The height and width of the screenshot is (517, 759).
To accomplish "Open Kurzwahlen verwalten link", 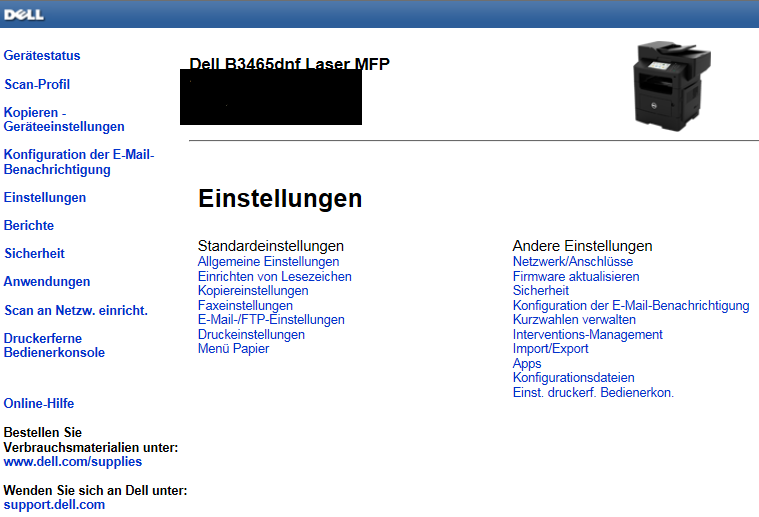I will 574,320.
